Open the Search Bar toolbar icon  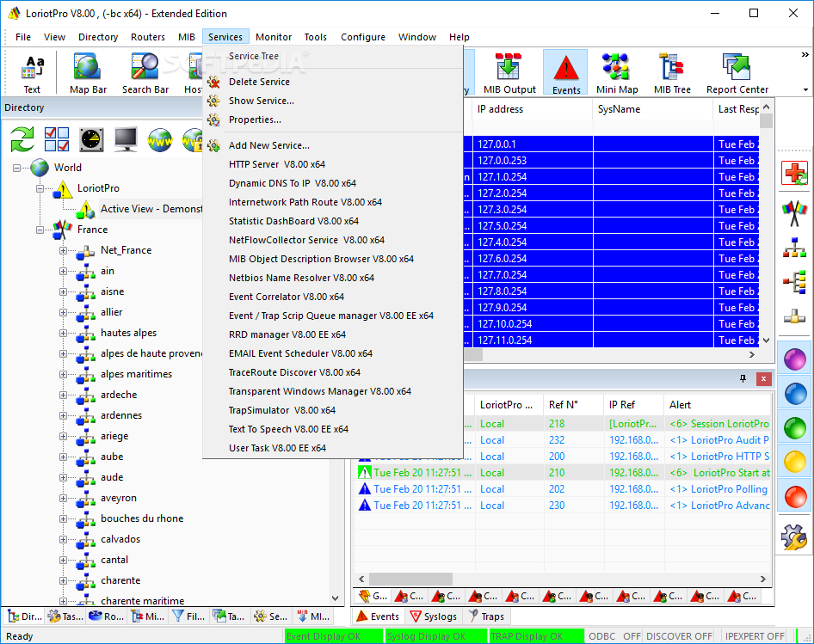coord(145,74)
